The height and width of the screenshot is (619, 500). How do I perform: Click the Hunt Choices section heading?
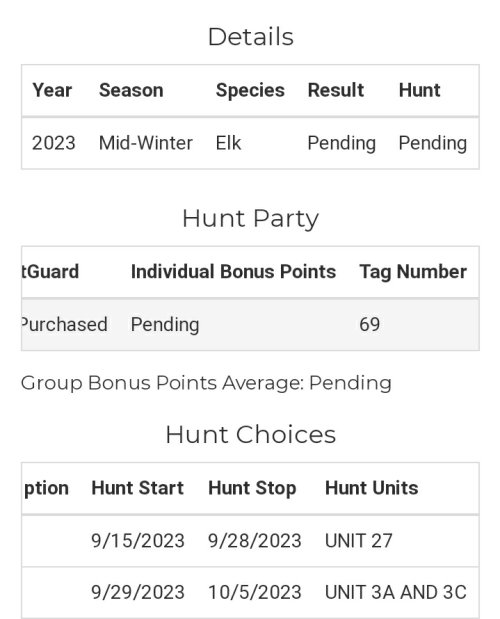pyautogui.click(x=251, y=435)
